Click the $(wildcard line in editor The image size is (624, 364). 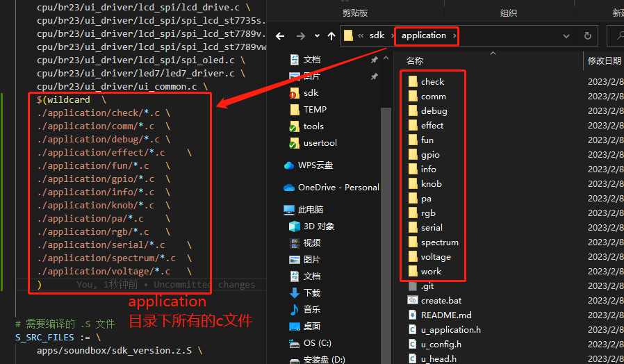71,100
